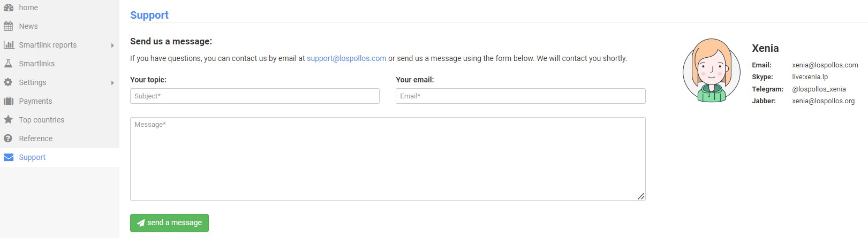Expand the Settings submenu arrow
Screen dimensions: 868x238
112,83
